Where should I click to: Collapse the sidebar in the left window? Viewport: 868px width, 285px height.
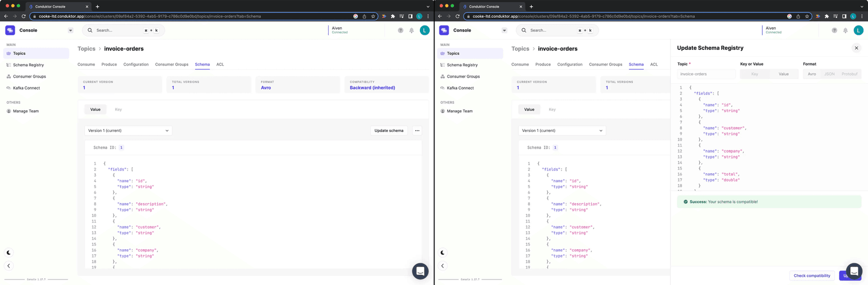coord(9,266)
